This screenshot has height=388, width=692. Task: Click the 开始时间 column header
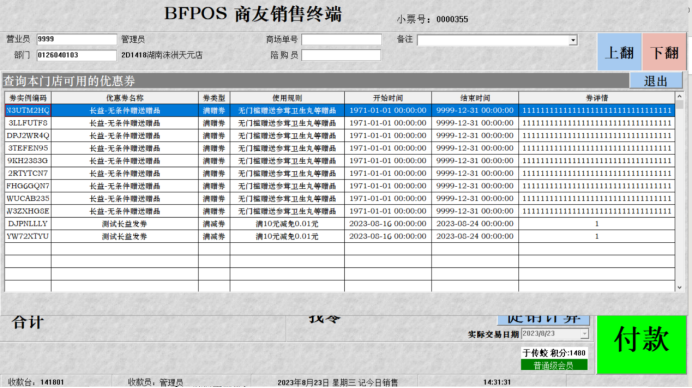388,98
